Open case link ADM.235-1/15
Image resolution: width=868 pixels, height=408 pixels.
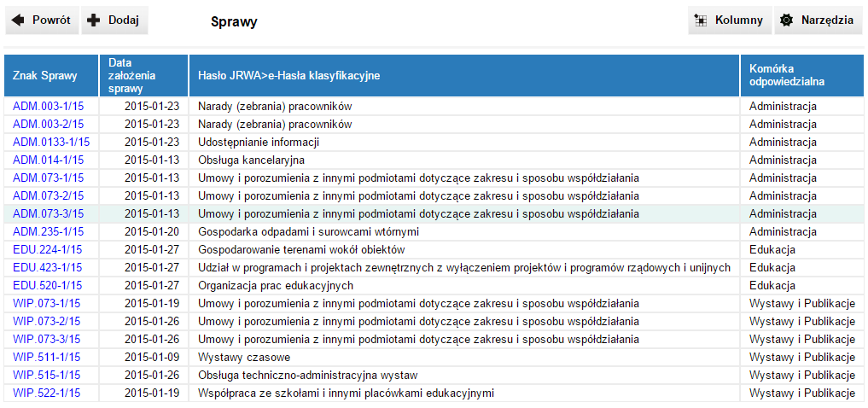click(x=49, y=232)
